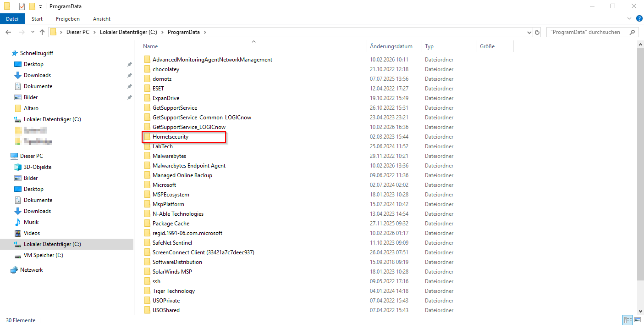The width and height of the screenshot is (644, 325).
Task: Switch to the Ansicht ribbon tab
Action: [x=101, y=19]
